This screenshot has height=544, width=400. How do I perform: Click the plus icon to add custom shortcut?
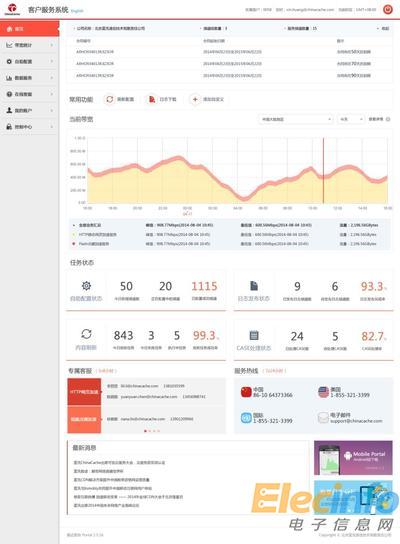point(195,99)
